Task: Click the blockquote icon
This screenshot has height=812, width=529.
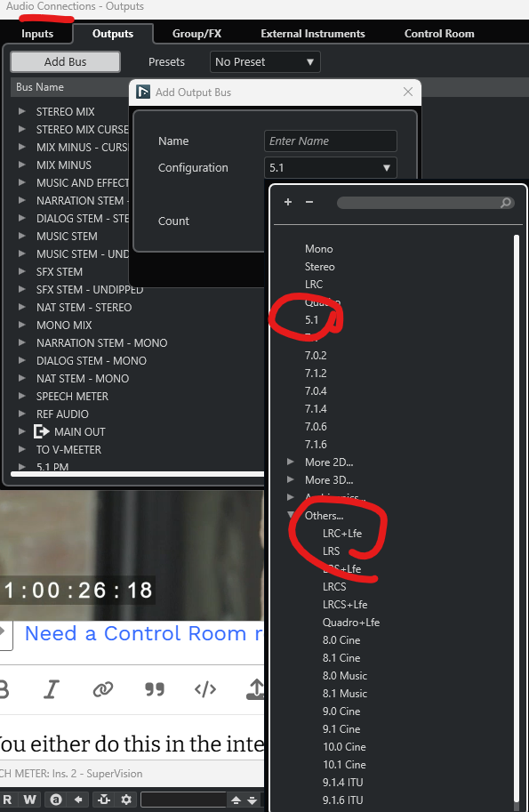Action: pos(154,689)
